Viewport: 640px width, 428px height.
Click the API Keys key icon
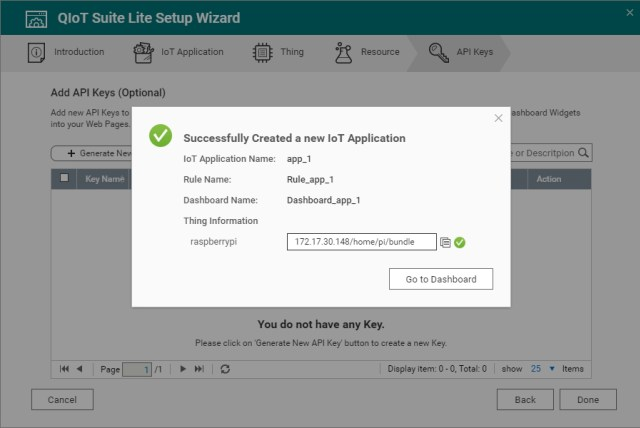(439, 53)
